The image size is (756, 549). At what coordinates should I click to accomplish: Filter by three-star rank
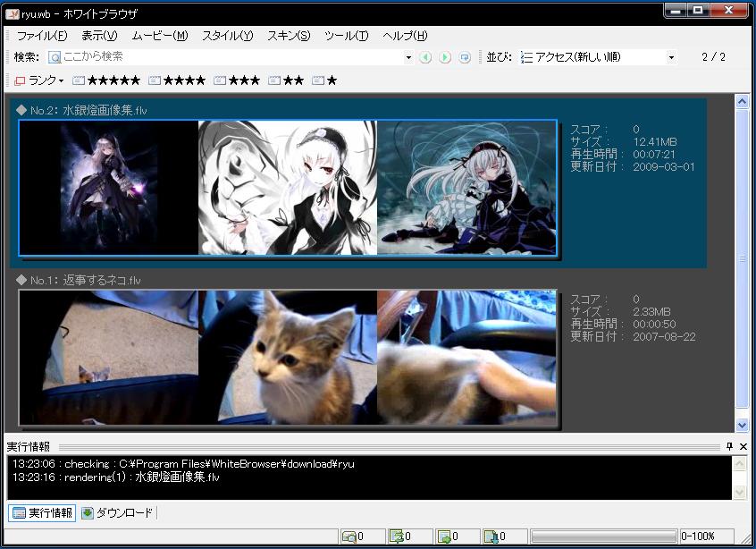click(237, 80)
